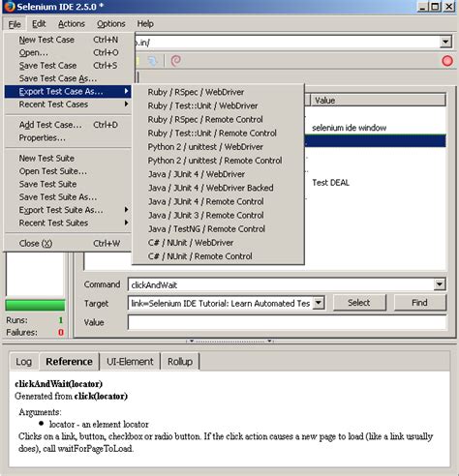Click the Failures count value

pos(61,333)
